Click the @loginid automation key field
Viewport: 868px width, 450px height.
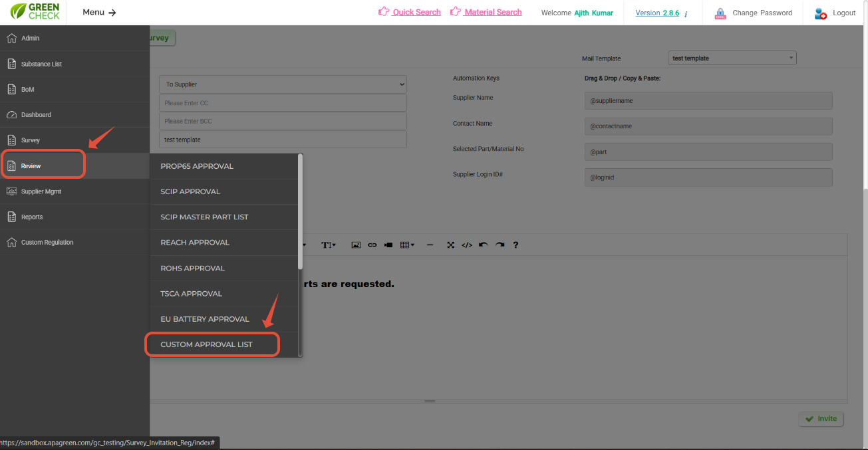tap(708, 177)
